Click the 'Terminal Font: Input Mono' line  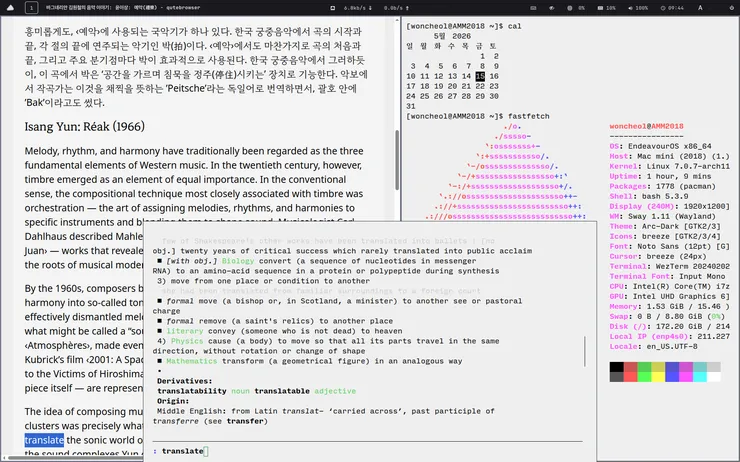point(667,276)
